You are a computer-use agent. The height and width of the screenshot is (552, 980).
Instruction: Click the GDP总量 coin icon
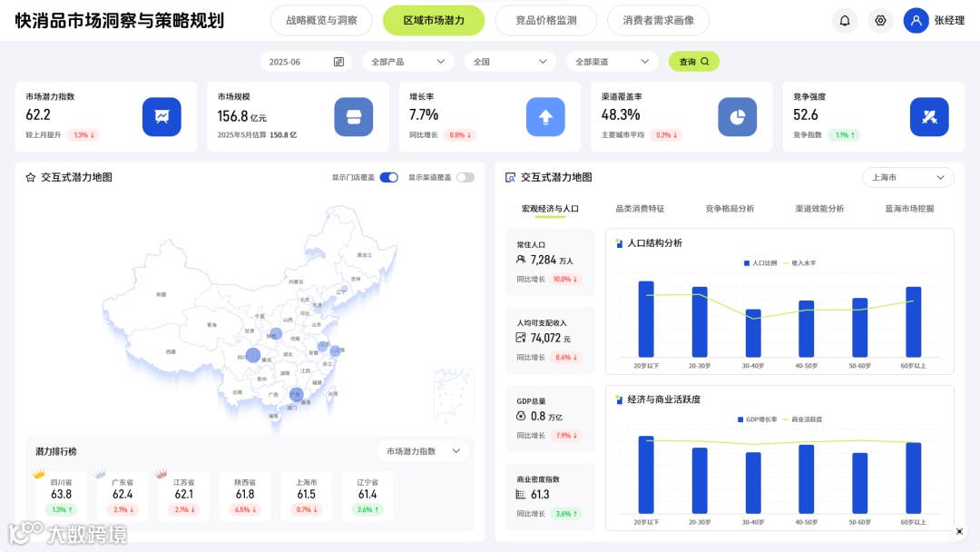coord(521,416)
